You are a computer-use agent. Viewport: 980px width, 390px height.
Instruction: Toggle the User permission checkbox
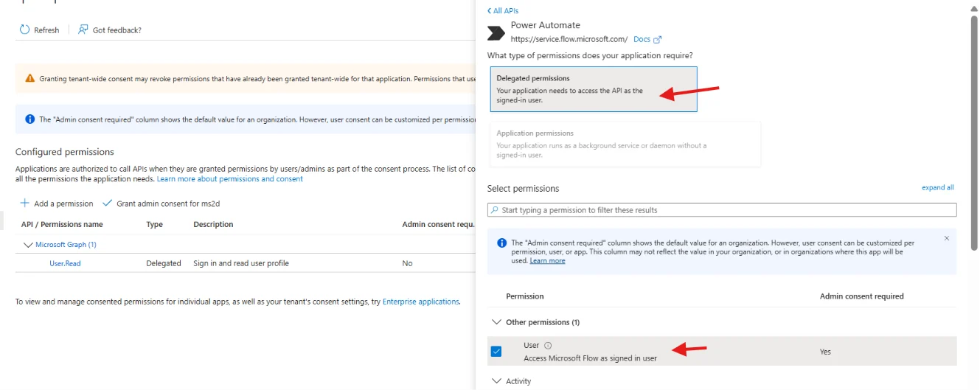(496, 351)
